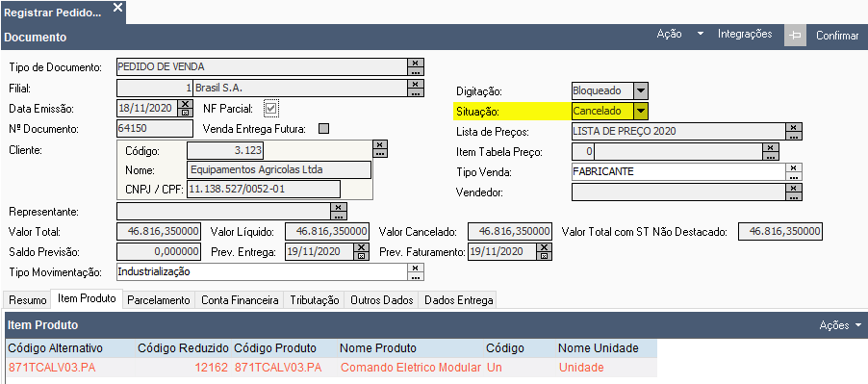This screenshot has width=868, height=384.
Task: Open the Prev. Faturamento calendar picker
Action: click(545, 256)
